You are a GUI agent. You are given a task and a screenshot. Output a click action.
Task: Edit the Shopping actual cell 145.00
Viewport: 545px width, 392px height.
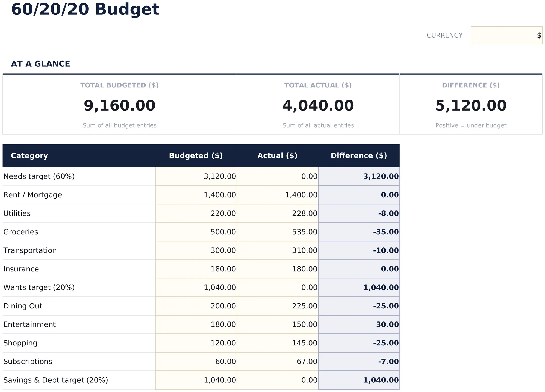(277, 343)
